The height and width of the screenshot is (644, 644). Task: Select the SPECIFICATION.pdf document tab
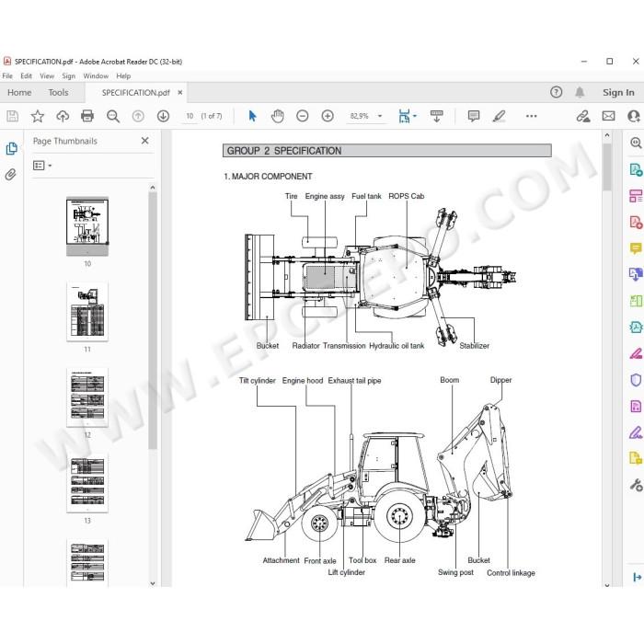[135, 93]
